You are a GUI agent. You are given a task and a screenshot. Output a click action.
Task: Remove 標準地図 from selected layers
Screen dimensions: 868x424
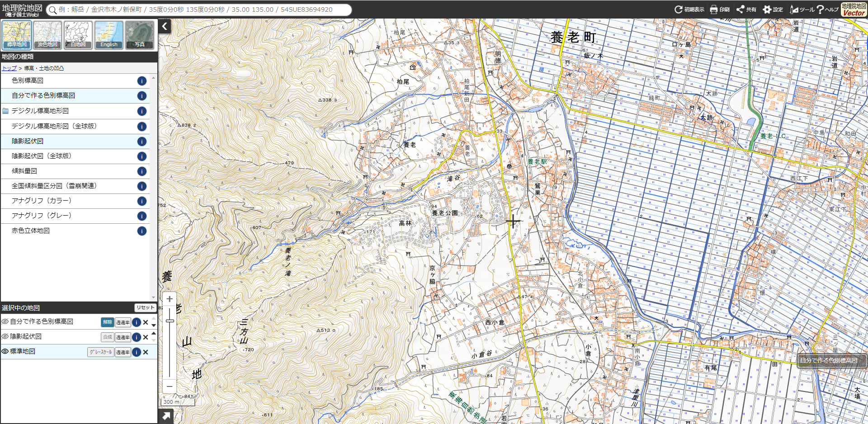click(x=146, y=352)
